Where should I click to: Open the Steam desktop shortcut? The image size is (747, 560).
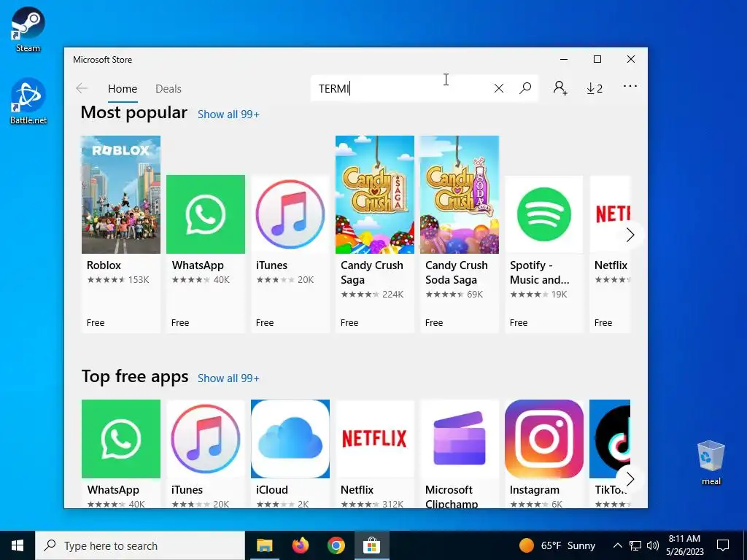28,29
